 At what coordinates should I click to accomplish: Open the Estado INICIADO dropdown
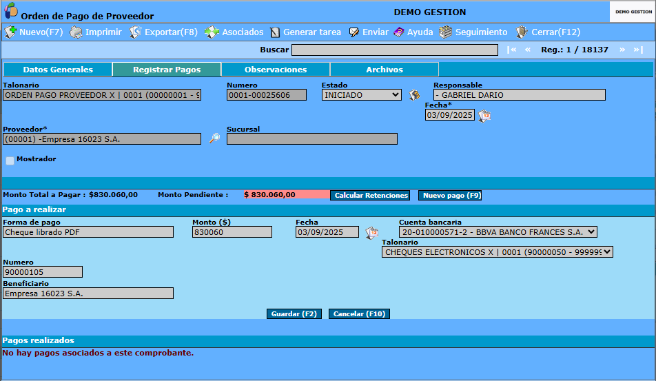click(x=361, y=95)
